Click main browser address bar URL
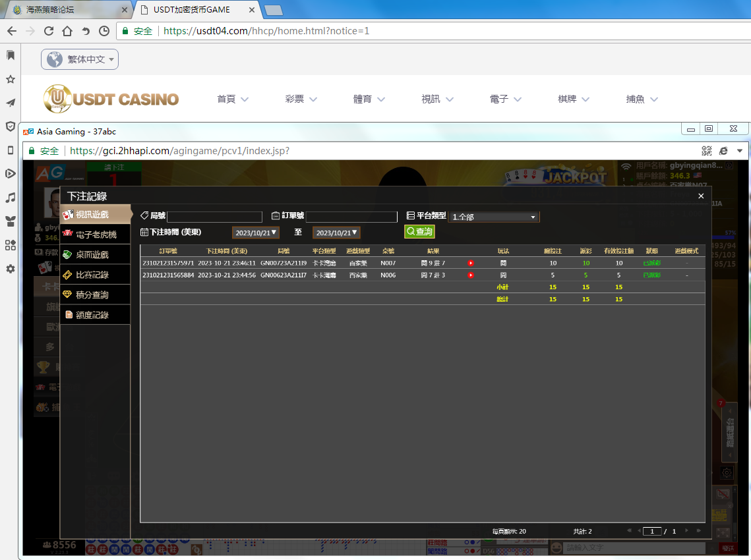Image resolution: width=751 pixels, height=560 pixels. tap(266, 31)
